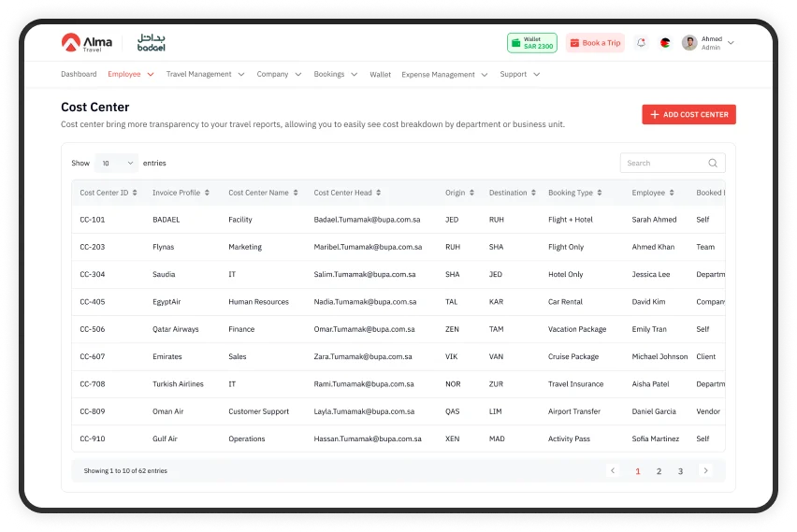Click the language flag icon
The height and width of the screenshot is (532, 797).
(665, 43)
